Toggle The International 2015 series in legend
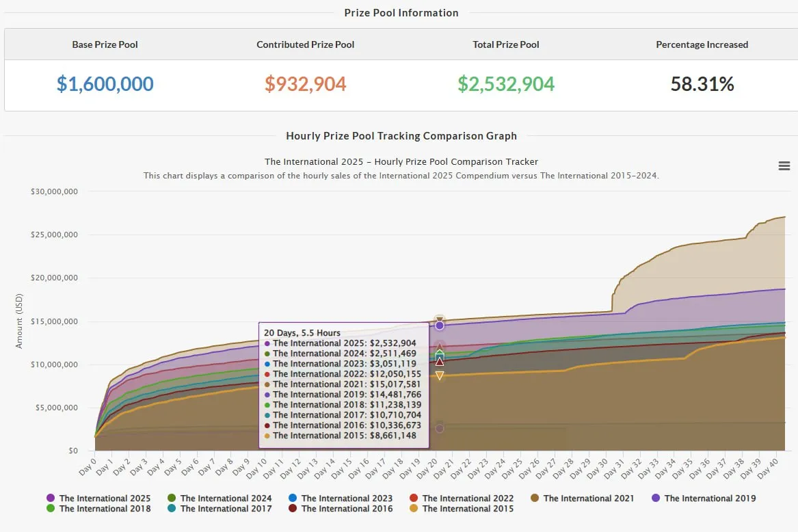Screen dimensions: 798x532 tap(462, 508)
